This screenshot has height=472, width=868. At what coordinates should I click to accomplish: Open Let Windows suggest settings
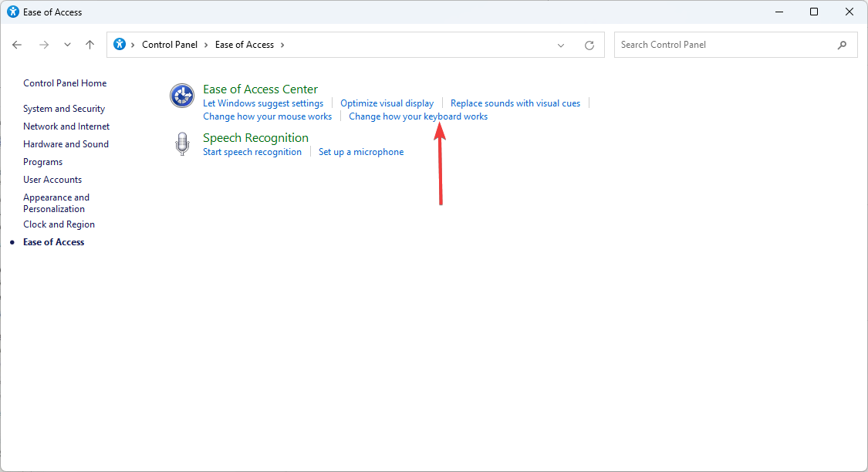click(x=263, y=103)
